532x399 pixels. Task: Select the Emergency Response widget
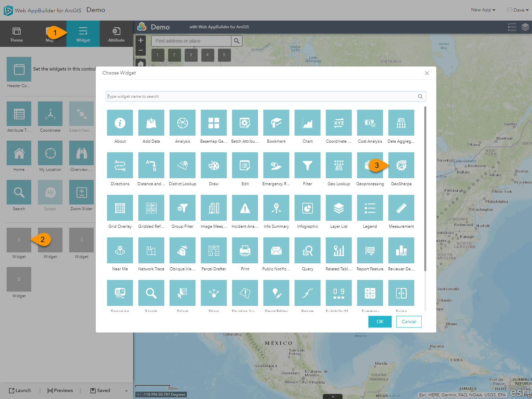[x=276, y=165]
